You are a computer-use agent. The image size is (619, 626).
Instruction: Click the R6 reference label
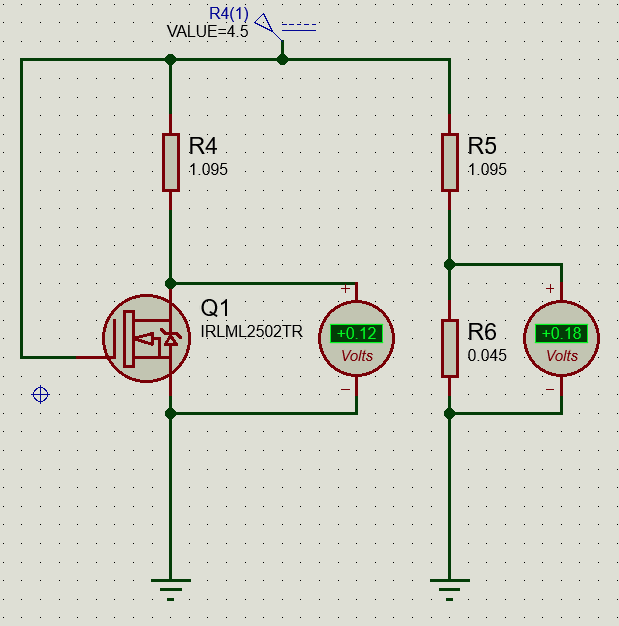point(482,331)
